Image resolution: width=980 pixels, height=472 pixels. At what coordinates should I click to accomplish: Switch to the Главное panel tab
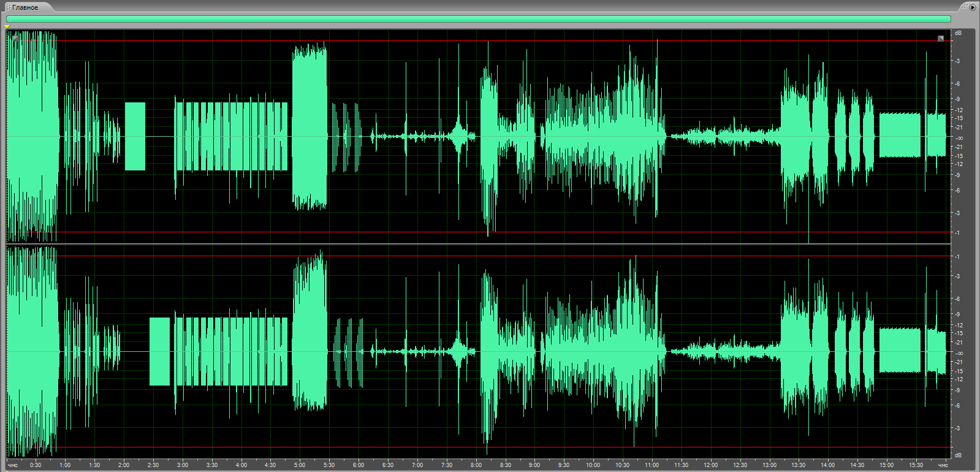point(25,7)
